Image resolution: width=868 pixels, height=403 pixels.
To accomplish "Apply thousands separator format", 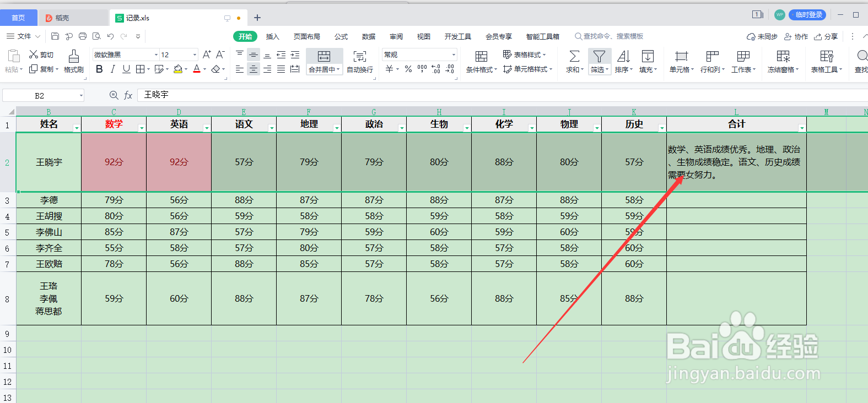I will pyautogui.click(x=422, y=69).
